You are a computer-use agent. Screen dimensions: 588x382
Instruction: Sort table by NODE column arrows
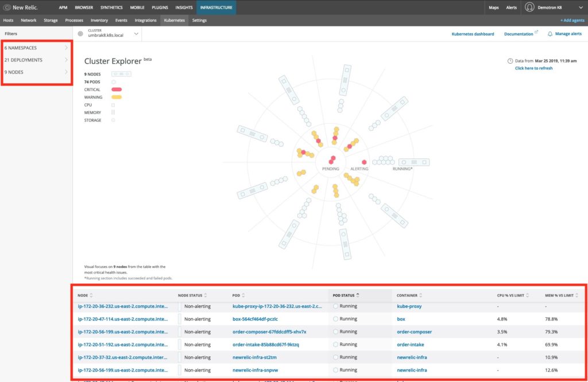(91, 295)
